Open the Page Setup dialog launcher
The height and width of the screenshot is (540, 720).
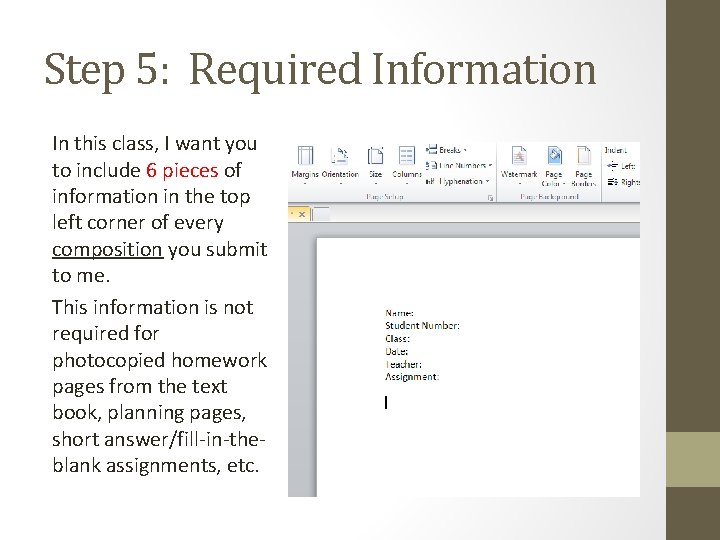tap(490, 198)
